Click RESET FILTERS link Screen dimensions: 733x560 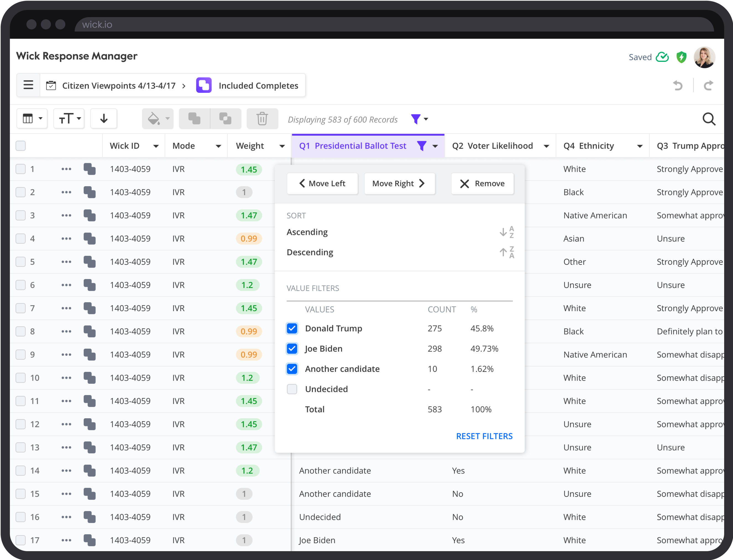coord(484,436)
